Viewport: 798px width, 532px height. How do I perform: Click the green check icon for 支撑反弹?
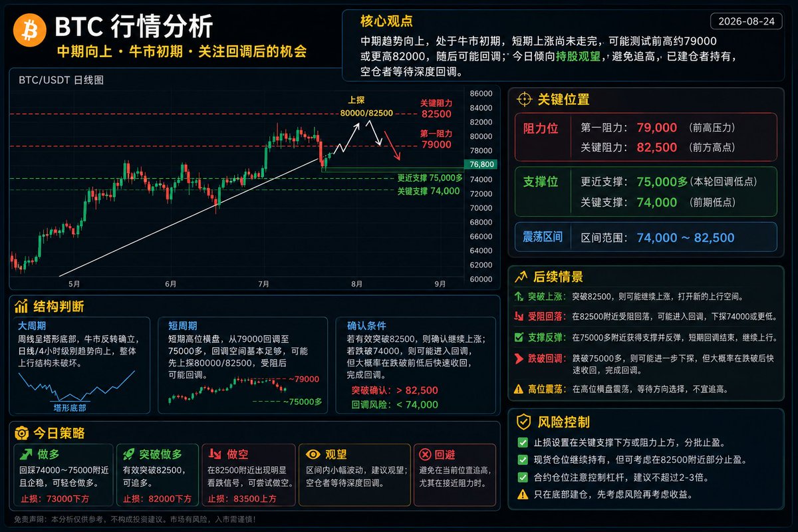(x=519, y=336)
